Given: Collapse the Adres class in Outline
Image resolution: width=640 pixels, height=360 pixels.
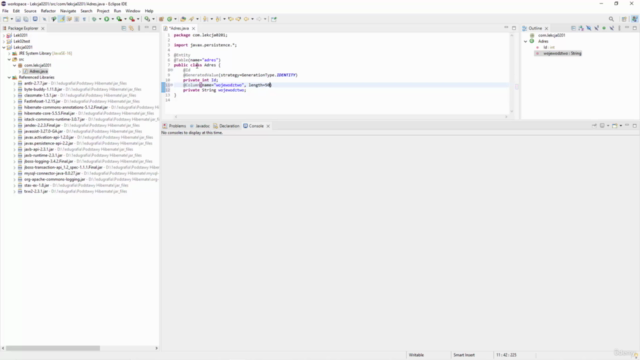Looking at the screenshot, I should [x=526, y=41].
